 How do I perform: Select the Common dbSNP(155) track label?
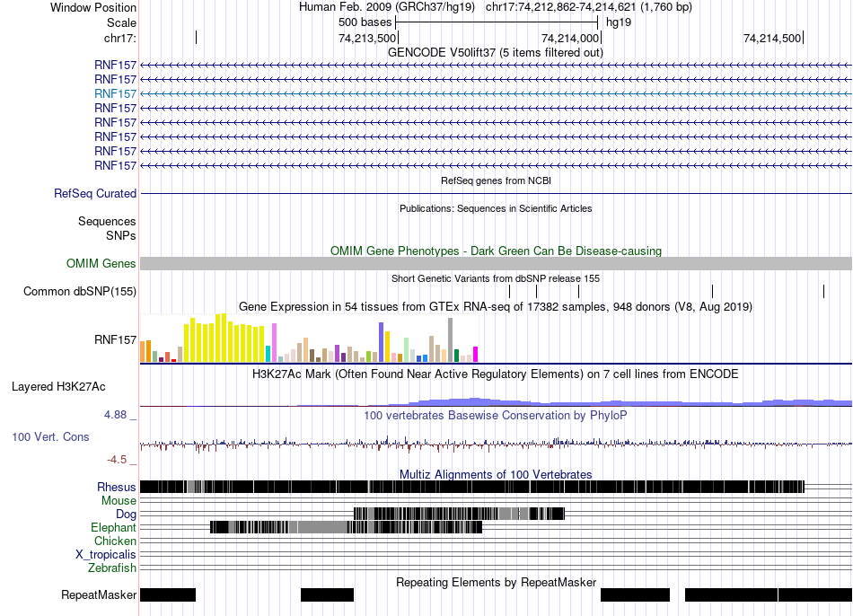[80, 291]
